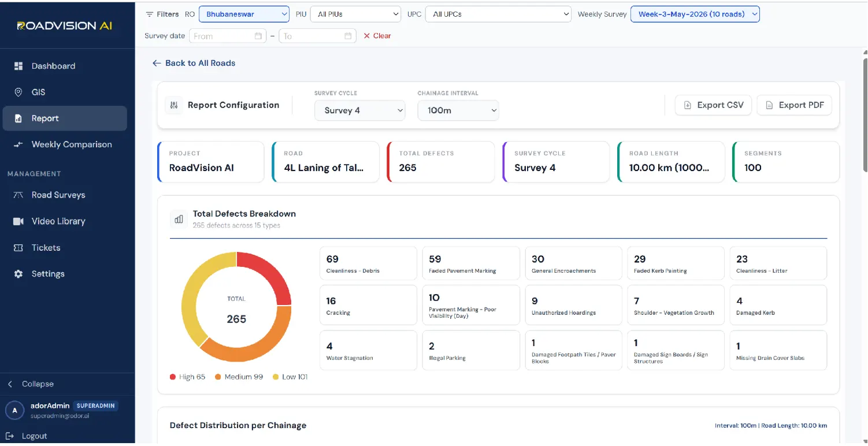This screenshot has height=446, width=868.
Task: Open the Chainage Interval 100m dropdown
Action: (x=458, y=110)
